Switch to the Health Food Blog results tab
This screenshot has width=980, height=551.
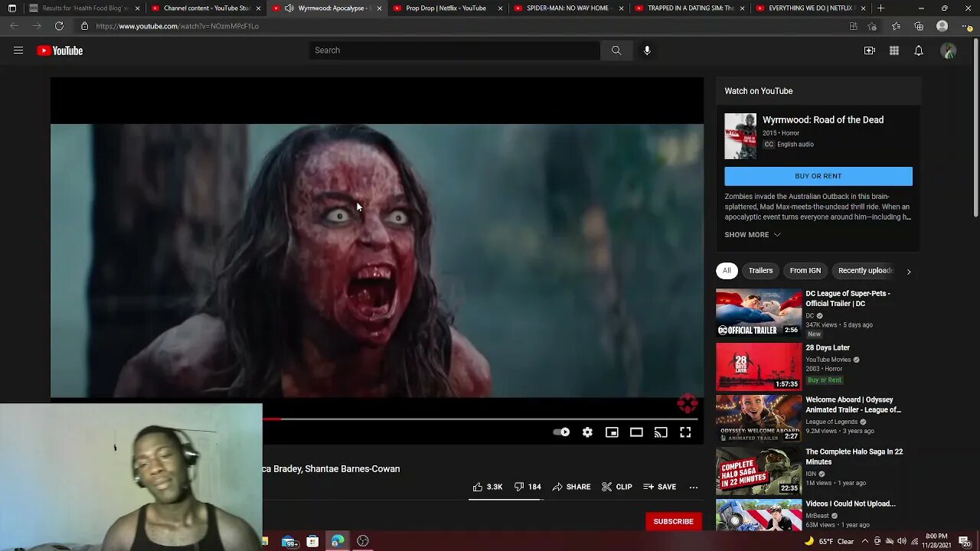click(84, 8)
